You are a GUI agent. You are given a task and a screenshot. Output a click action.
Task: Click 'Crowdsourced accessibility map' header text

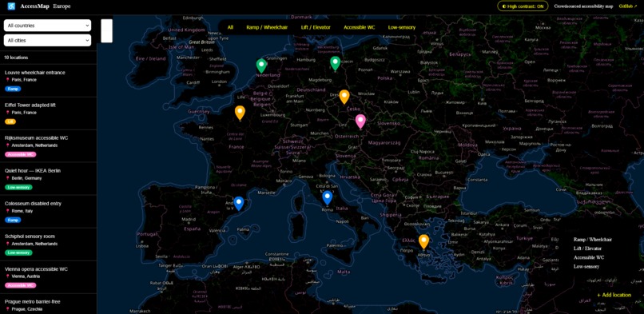click(x=583, y=6)
